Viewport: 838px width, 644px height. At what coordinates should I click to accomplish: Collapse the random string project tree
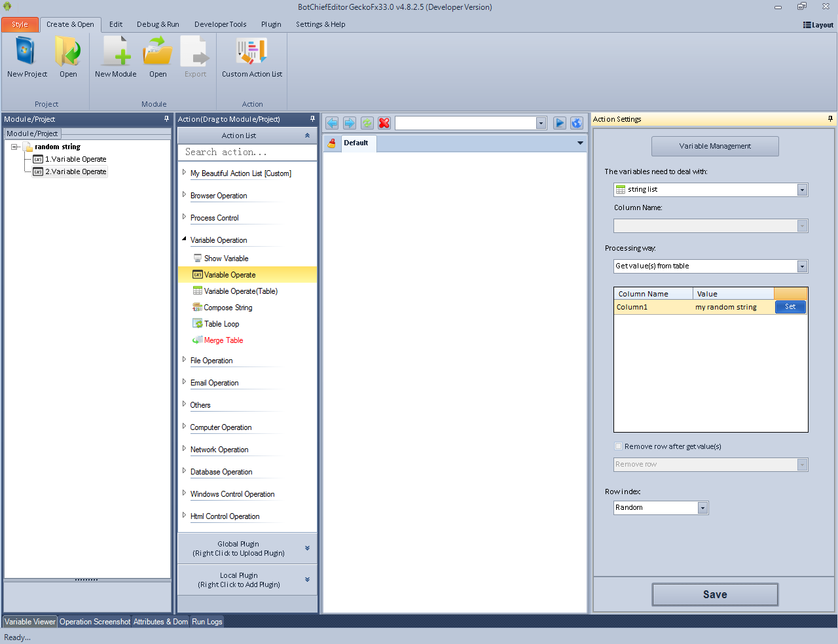(x=14, y=147)
